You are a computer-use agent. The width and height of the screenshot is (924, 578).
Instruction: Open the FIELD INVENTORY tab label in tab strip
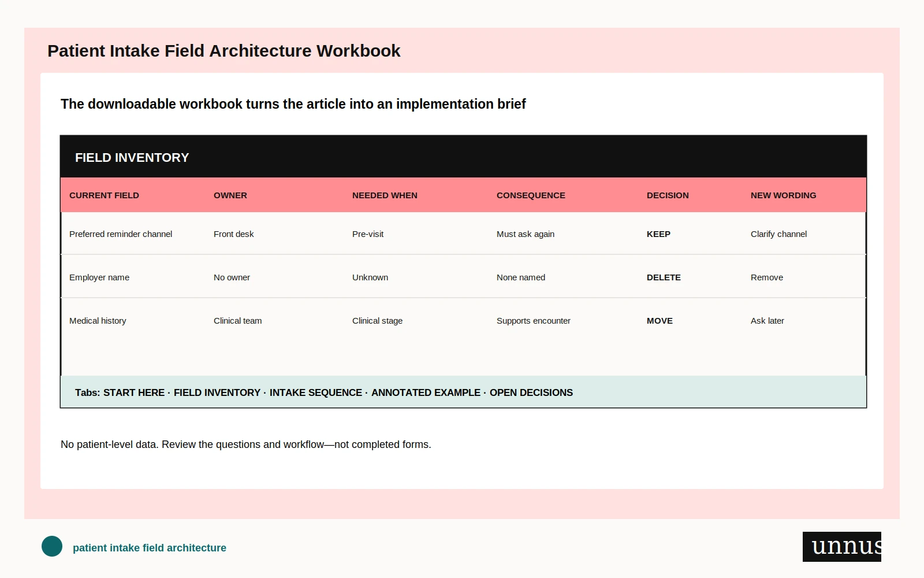tap(217, 392)
